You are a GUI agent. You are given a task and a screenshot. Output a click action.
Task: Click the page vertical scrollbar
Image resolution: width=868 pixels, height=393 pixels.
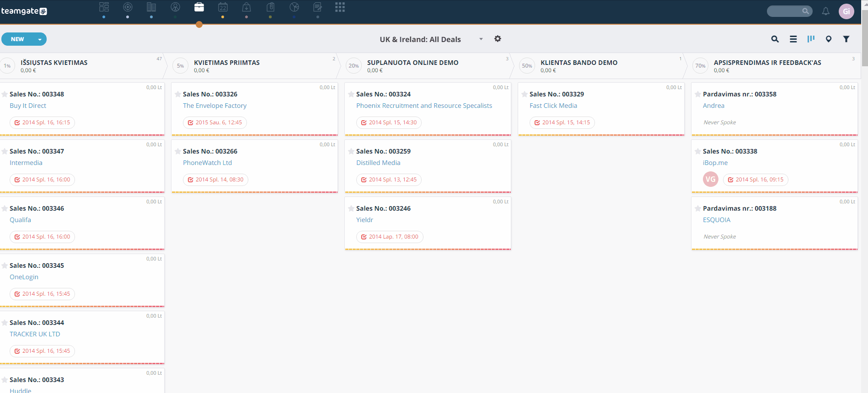tap(864, 39)
